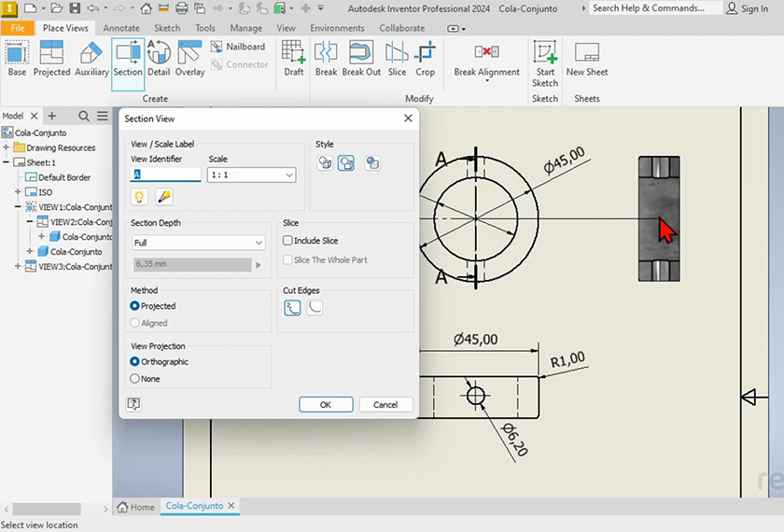Image resolution: width=784 pixels, height=532 pixels.
Task: Toggle label visibility lightbulb icon
Action: [140, 196]
